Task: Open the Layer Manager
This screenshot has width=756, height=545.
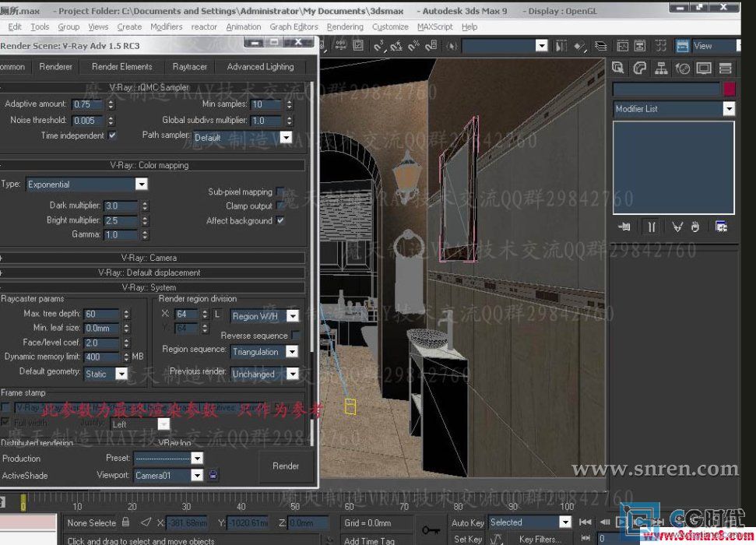Action: tap(601, 46)
